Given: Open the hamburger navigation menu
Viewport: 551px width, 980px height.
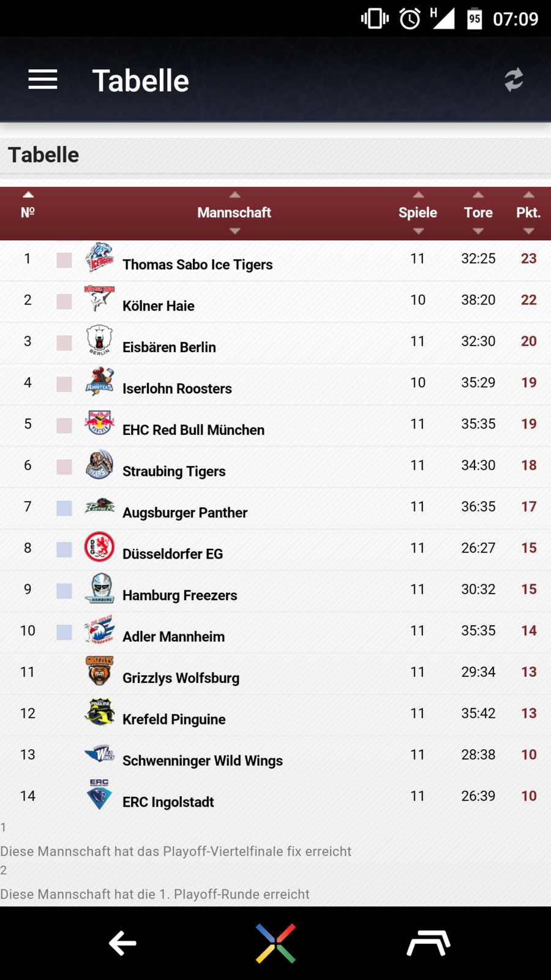Looking at the screenshot, I should click(43, 80).
